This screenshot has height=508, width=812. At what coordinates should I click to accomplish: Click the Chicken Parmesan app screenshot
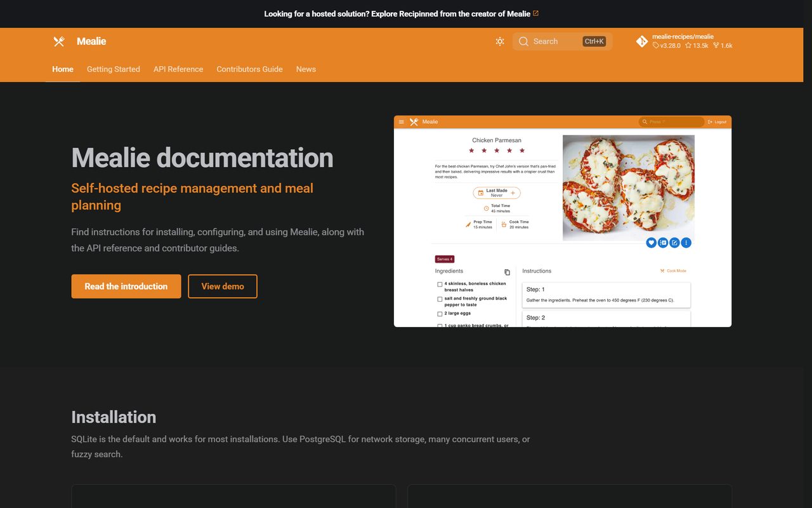point(563,221)
